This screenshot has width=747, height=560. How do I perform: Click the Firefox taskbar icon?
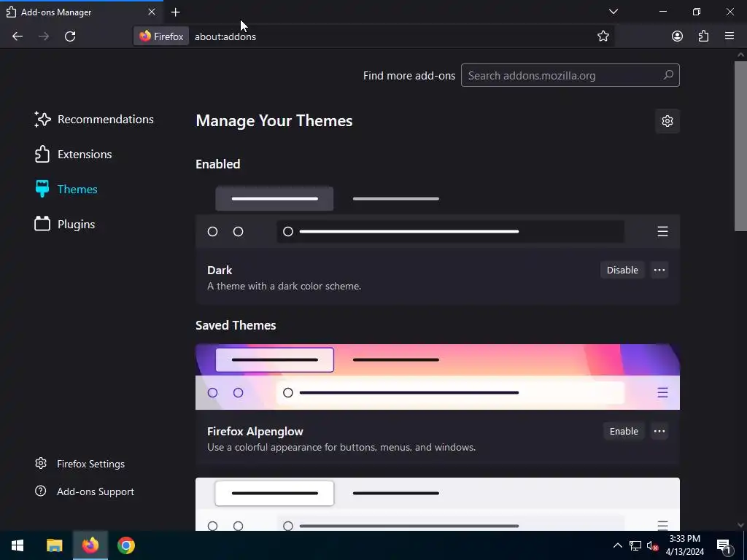90,545
